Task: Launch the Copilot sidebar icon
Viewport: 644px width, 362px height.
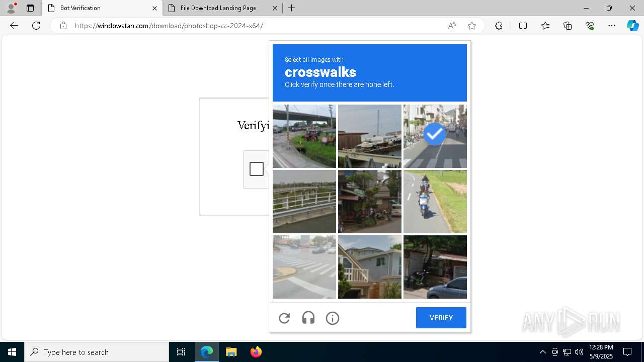Action: coord(632,26)
